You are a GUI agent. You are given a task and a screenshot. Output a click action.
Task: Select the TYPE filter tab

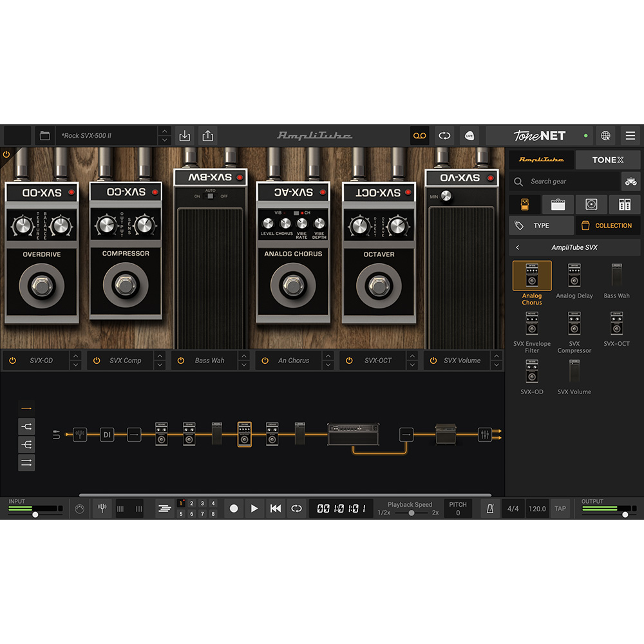click(542, 225)
